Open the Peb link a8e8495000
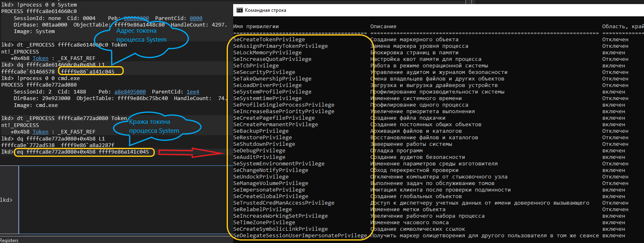644x243 pixels. tap(130, 92)
